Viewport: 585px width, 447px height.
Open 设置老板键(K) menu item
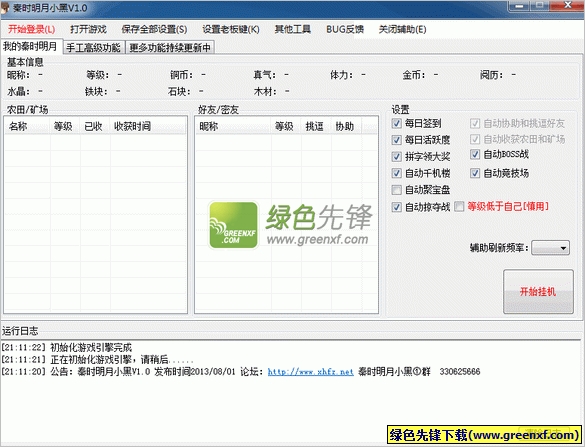coord(231,29)
